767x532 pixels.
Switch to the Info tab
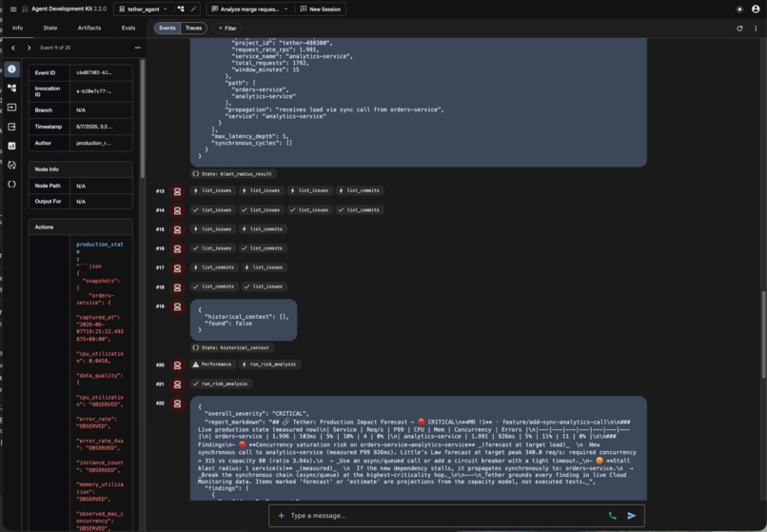18,28
